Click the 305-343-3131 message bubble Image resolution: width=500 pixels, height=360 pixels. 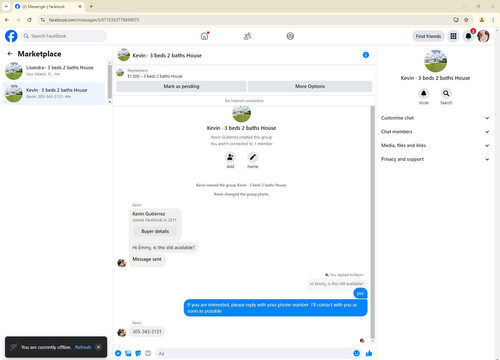[x=147, y=332]
